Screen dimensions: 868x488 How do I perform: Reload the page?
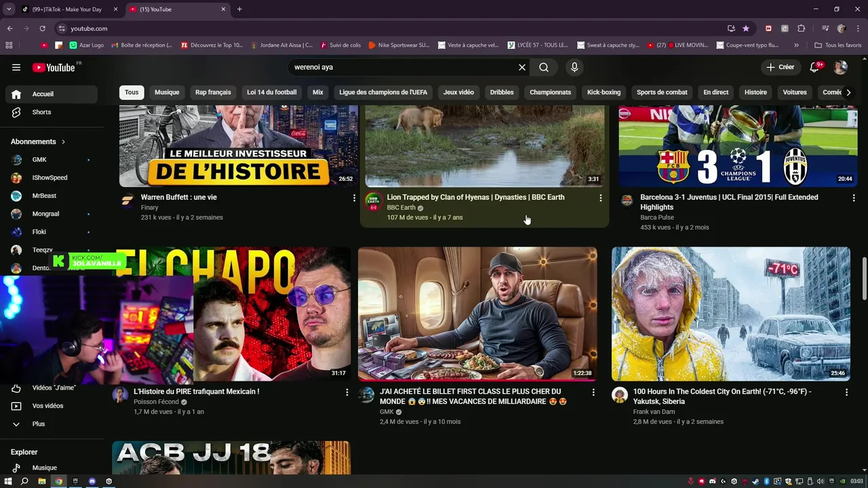point(42,28)
